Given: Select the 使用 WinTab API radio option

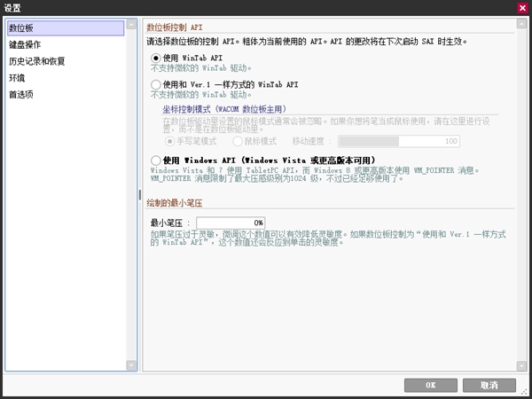Looking at the screenshot, I should 156,58.
